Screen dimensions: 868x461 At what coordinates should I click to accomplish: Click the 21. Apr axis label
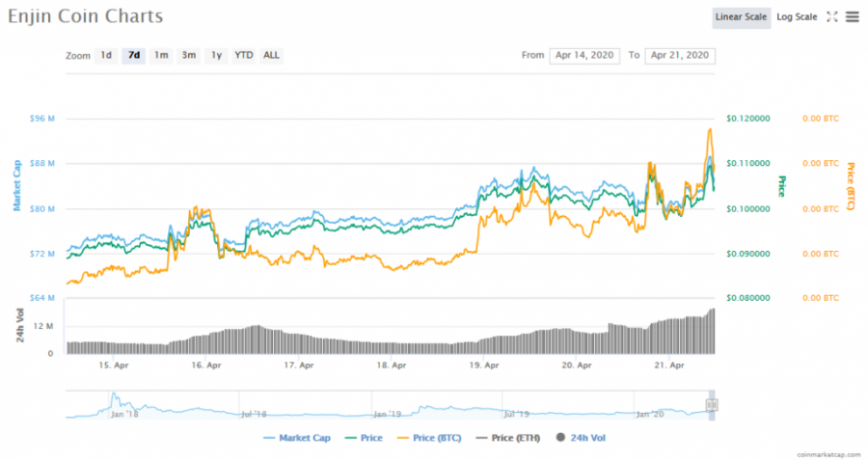coord(669,366)
